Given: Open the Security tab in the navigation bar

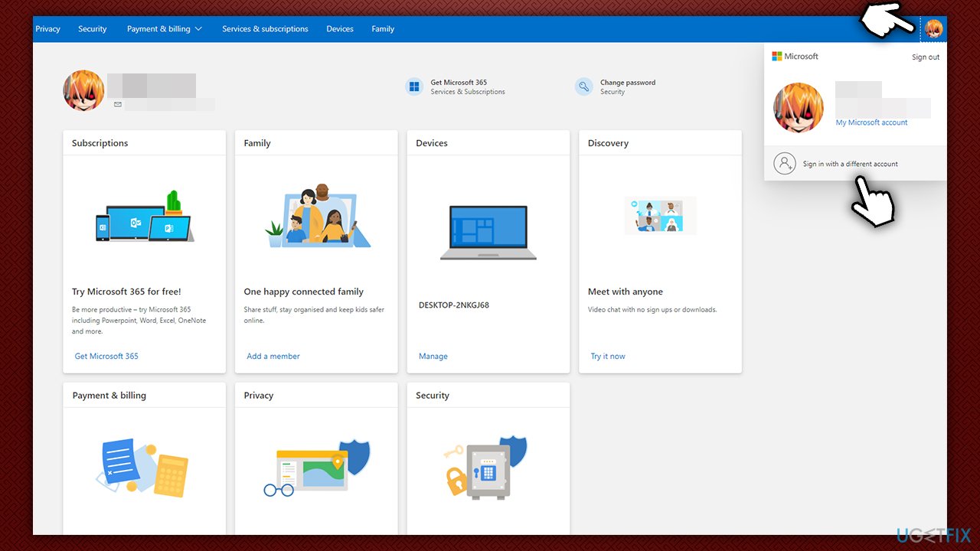Looking at the screenshot, I should (93, 29).
